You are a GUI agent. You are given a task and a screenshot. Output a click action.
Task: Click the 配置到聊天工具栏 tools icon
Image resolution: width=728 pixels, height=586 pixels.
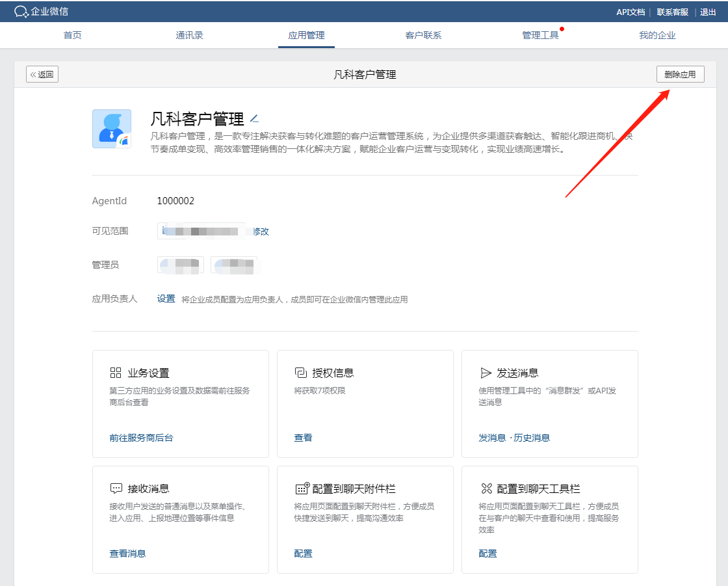pos(486,488)
